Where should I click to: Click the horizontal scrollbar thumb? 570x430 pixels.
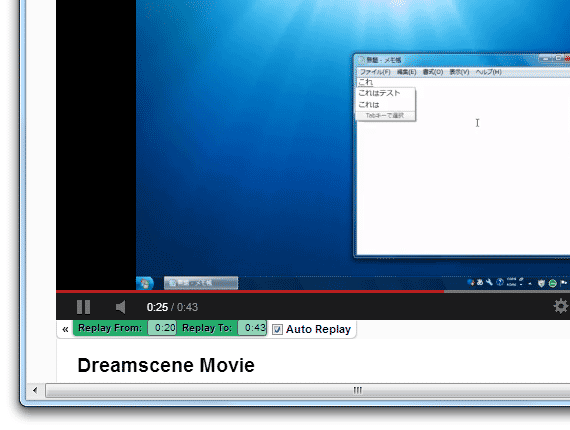[x=308, y=390]
